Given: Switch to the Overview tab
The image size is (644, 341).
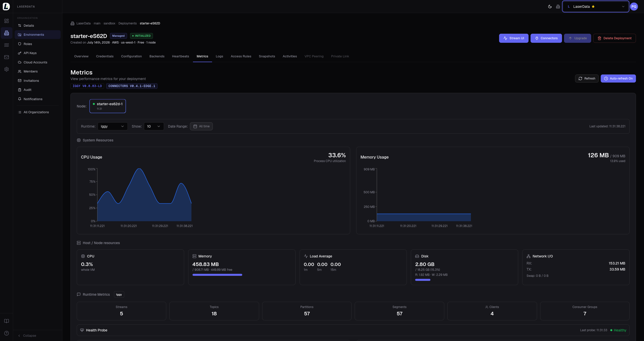Looking at the screenshot, I should [81, 56].
